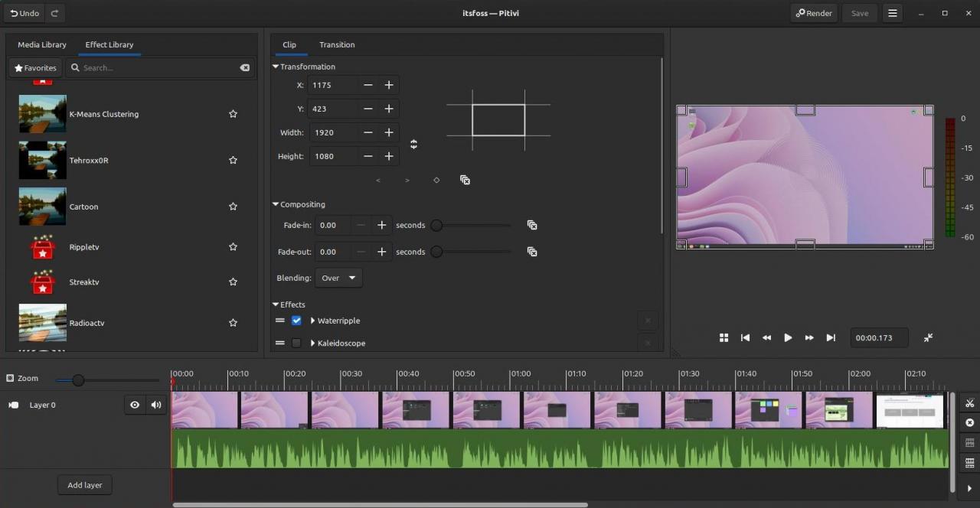This screenshot has width=980, height=508.
Task: Go to the next keyframe arrow
Action: [x=407, y=181]
